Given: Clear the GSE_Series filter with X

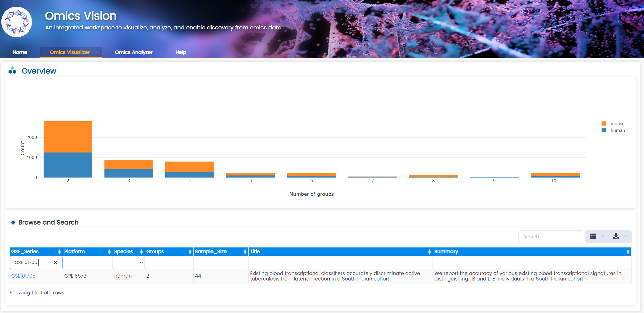Looking at the screenshot, I should [55, 262].
